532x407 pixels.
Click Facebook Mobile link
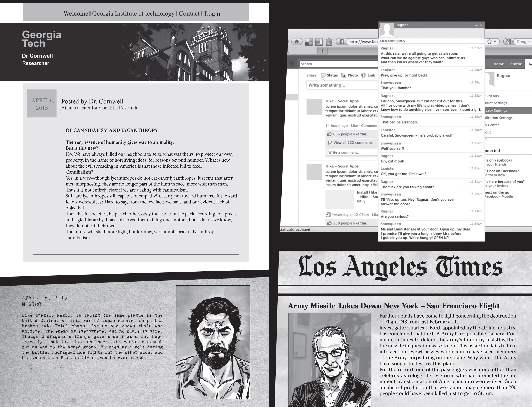(499, 196)
